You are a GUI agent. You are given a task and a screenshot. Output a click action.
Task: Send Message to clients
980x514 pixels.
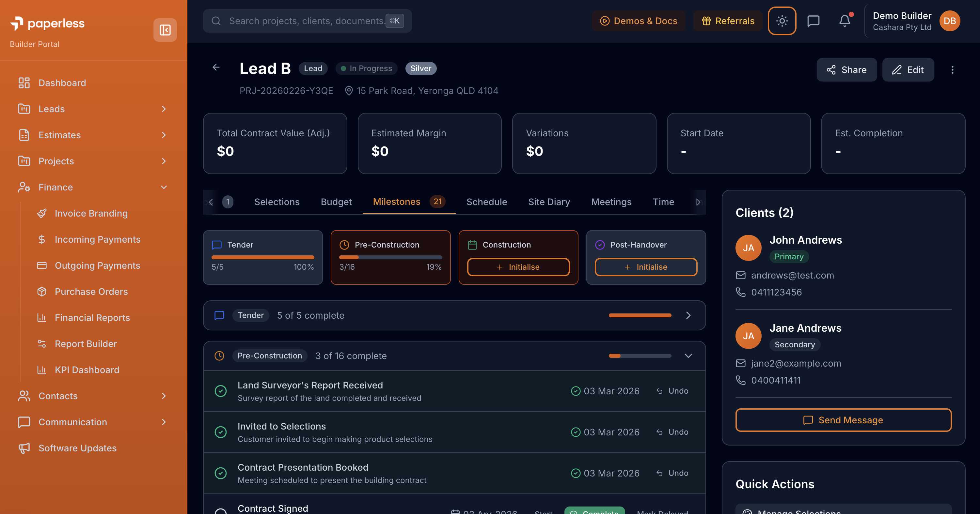pyautogui.click(x=843, y=420)
